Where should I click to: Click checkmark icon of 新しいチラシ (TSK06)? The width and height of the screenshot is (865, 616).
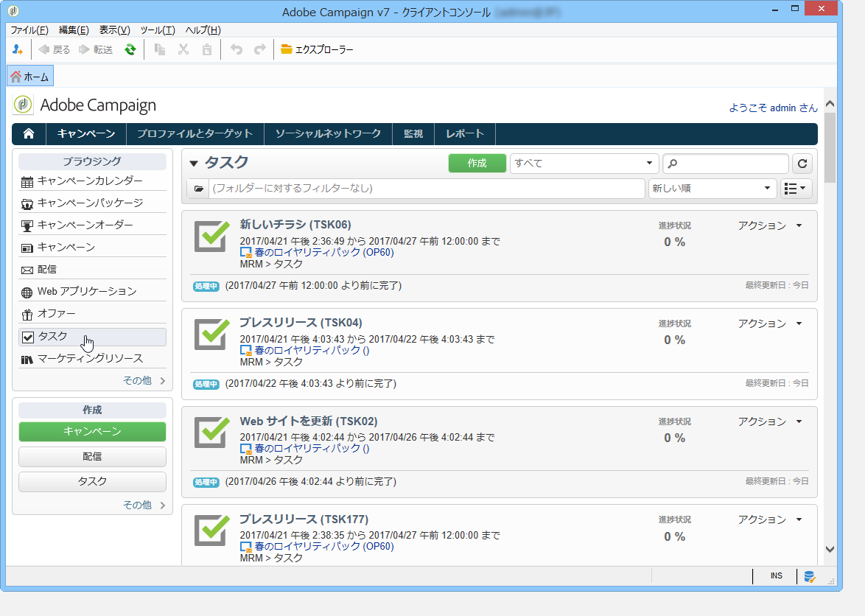(x=212, y=236)
